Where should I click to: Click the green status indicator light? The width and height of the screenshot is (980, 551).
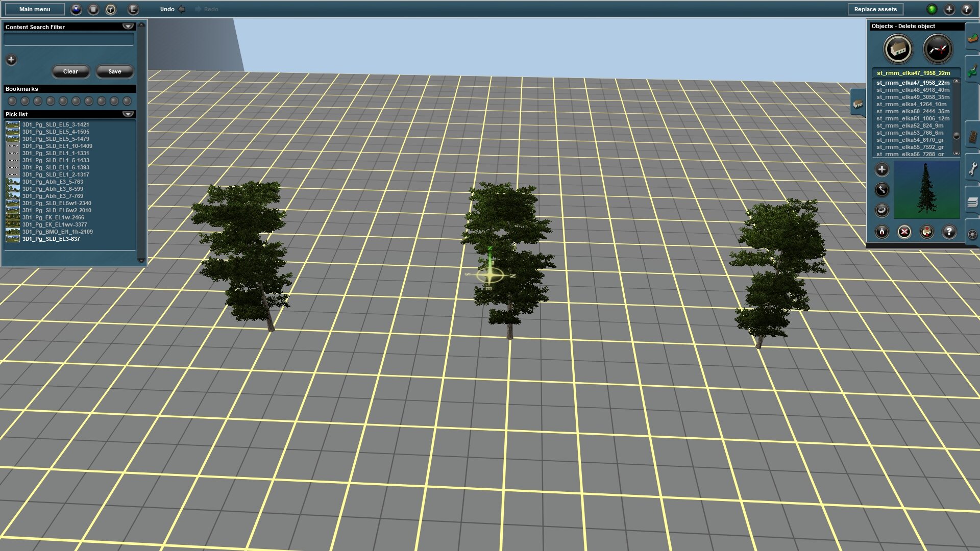click(x=932, y=9)
